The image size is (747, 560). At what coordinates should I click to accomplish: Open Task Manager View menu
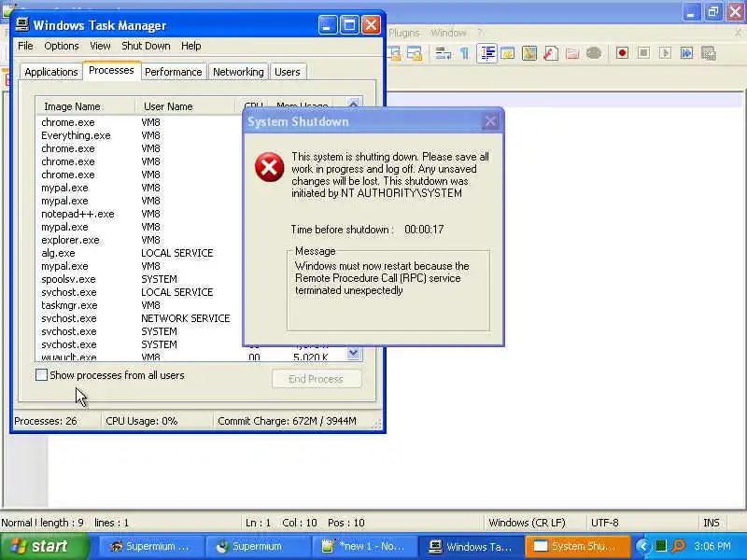[x=100, y=46]
